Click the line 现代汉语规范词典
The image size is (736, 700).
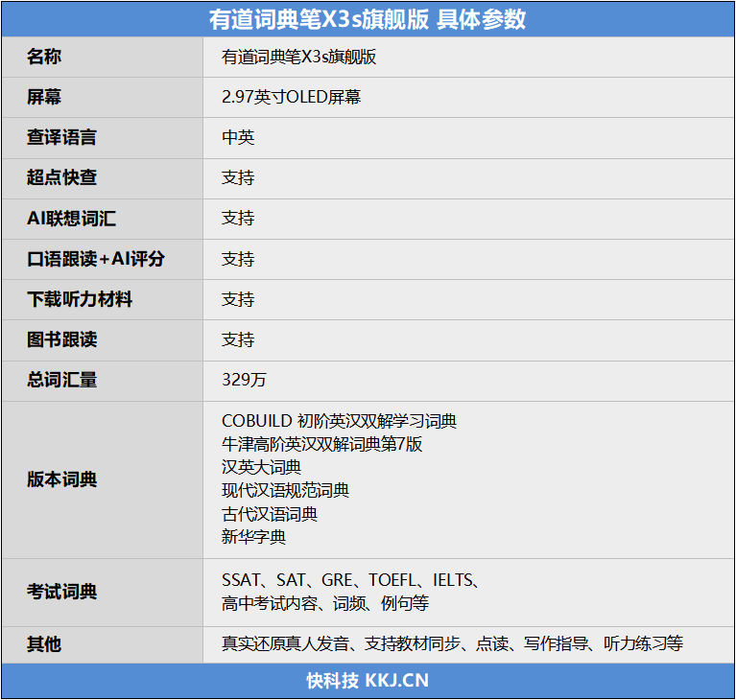[x=285, y=491]
